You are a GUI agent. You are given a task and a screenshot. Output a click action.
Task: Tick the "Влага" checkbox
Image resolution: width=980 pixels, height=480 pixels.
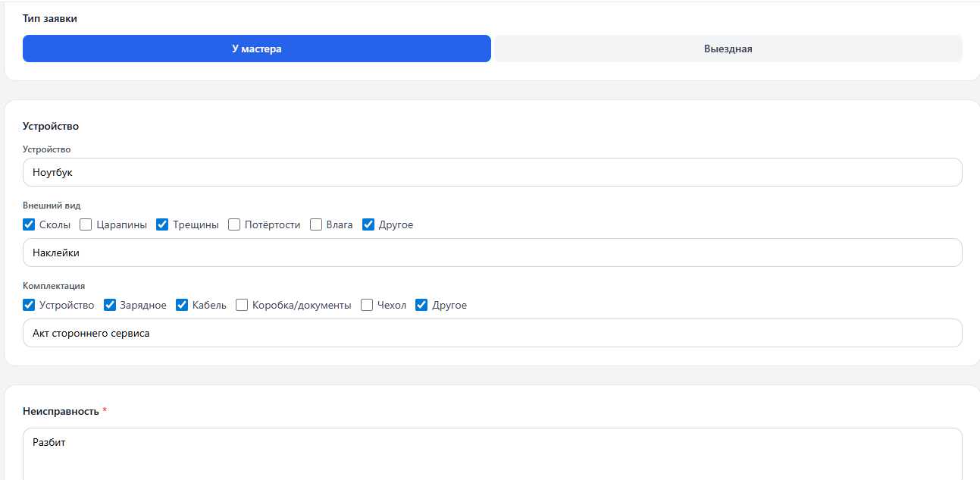[x=316, y=224]
